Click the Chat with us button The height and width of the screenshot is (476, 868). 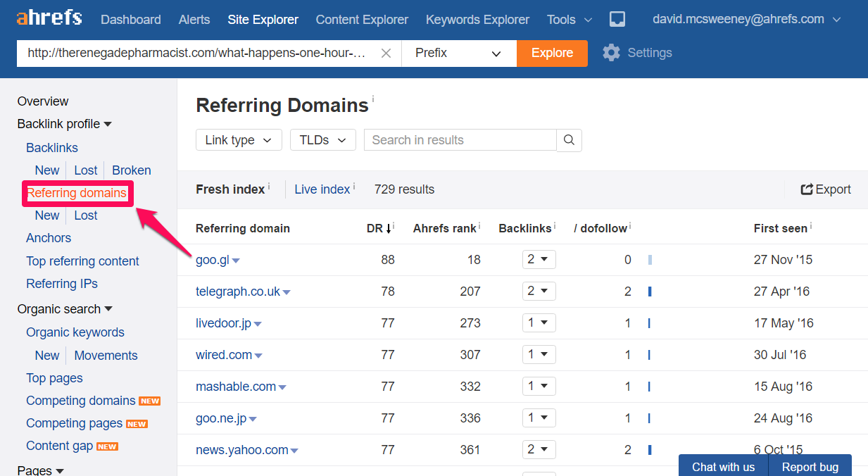pos(724,466)
